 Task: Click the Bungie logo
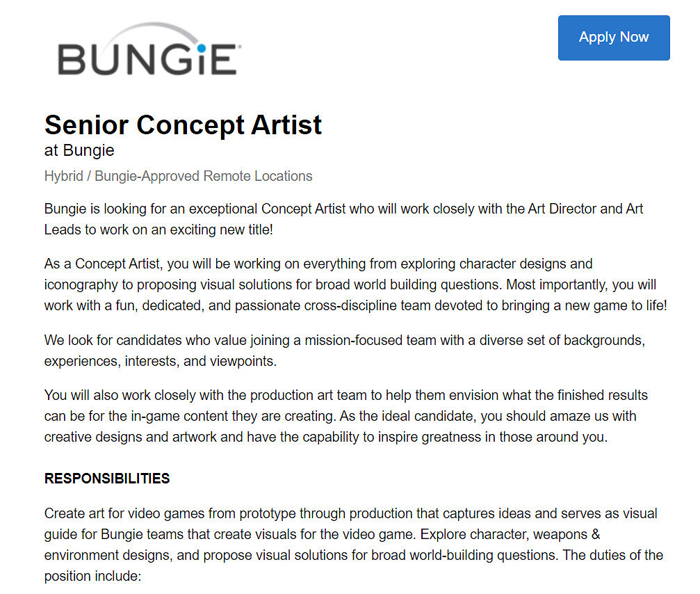(149, 50)
